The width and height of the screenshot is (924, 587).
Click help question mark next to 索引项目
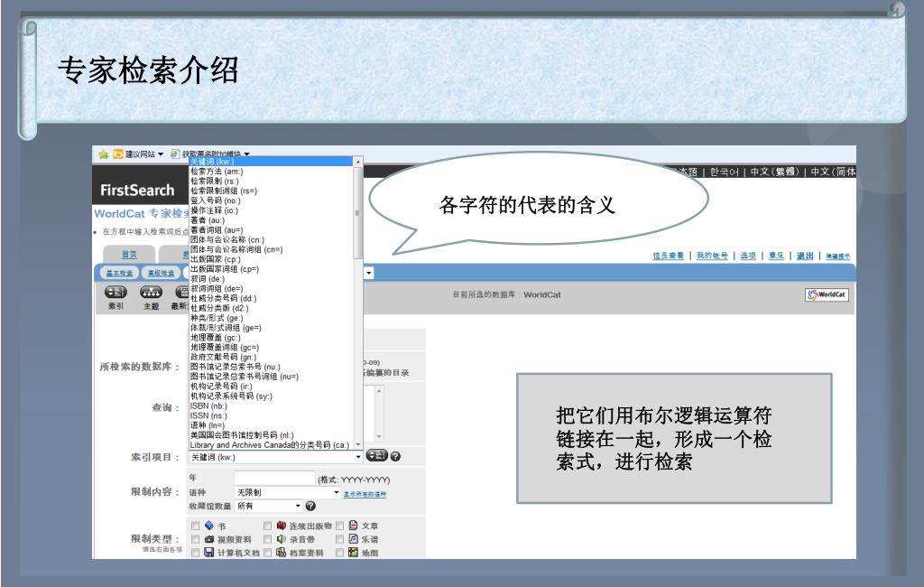tap(395, 456)
